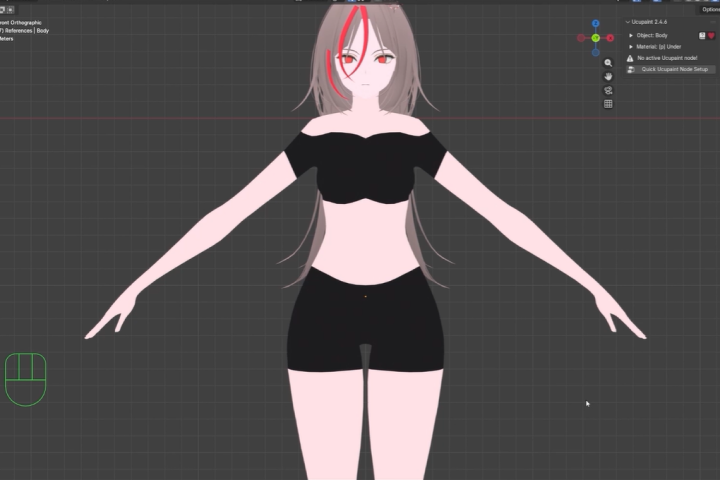Toggle the camera view icon
Viewport: 720px width, 480px height.
click(608, 90)
